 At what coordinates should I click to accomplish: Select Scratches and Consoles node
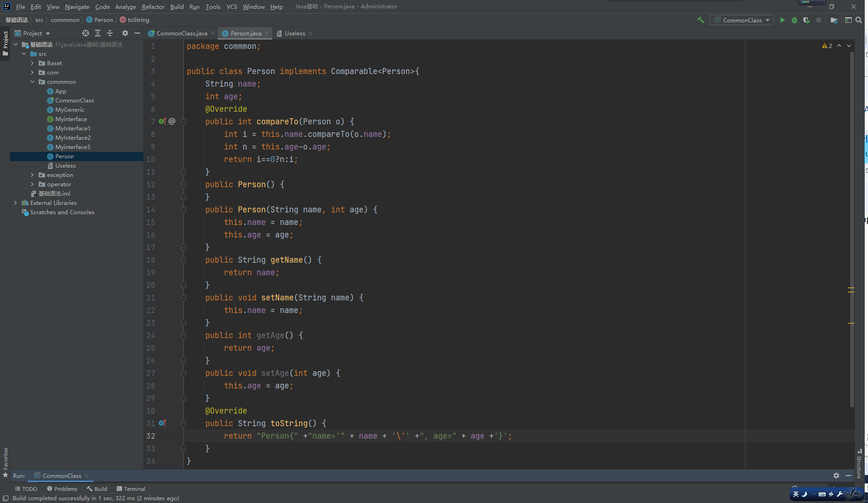click(x=62, y=212)
